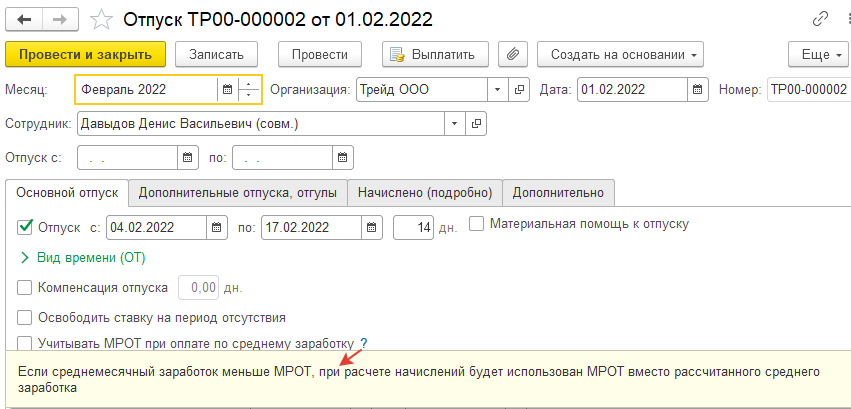851x409 pixels.
Task: Enable Материальная помощь к отпуску checkbox
Action: [477, 224]
